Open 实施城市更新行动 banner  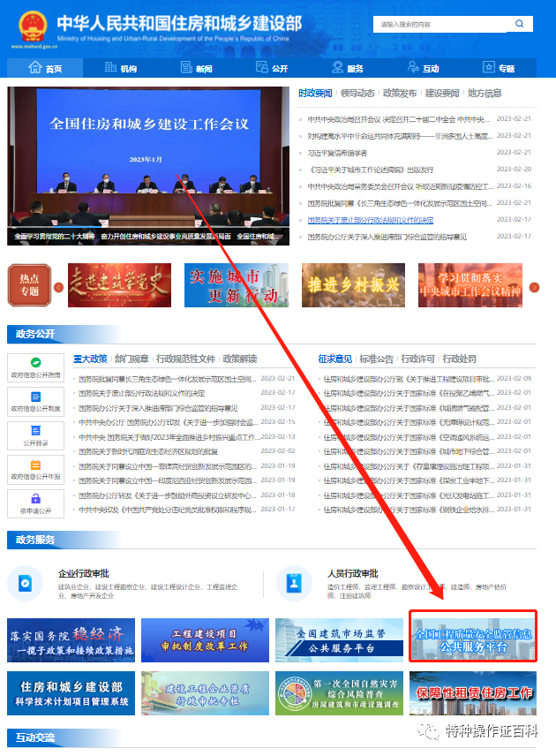point(237,285)
